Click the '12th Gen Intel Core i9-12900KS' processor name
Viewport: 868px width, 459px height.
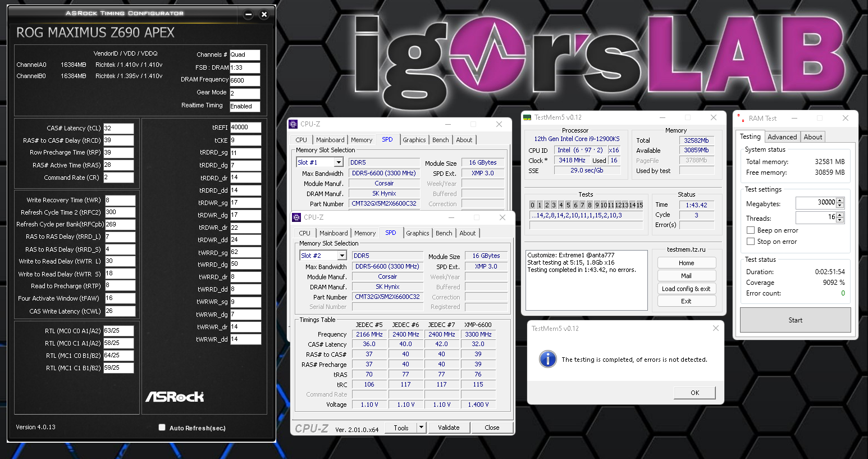[x=577, y=139]
